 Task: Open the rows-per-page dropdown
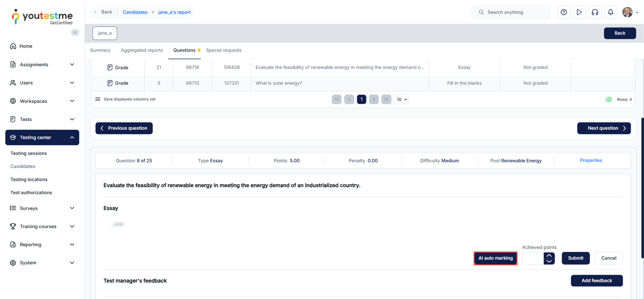tap(401, 99)
